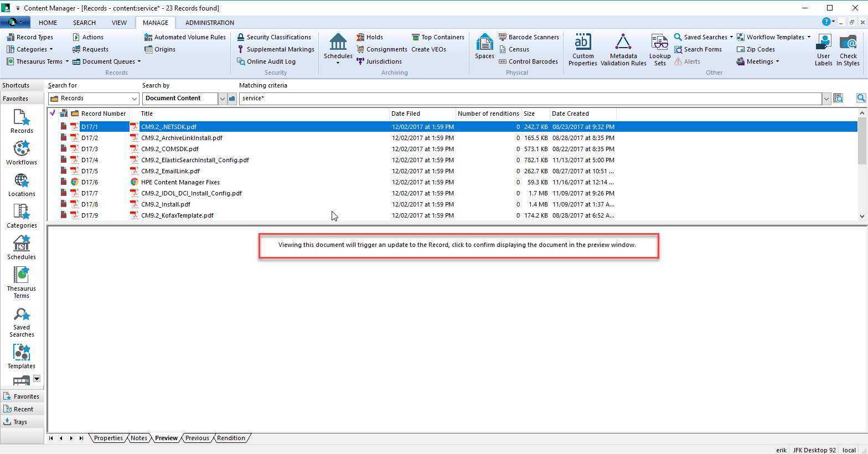Expand Workflow Templates dropdown

[x=809, y=37]
